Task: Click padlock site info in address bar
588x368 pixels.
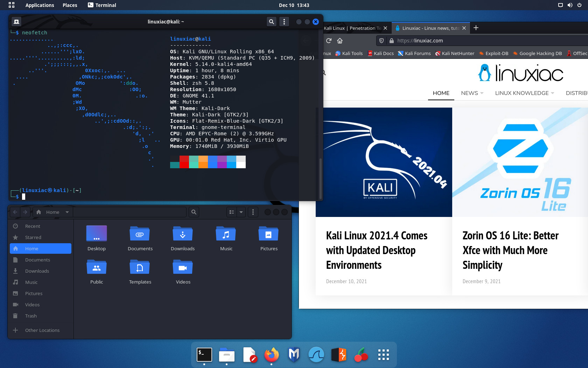Action: (x=392, y=41)
